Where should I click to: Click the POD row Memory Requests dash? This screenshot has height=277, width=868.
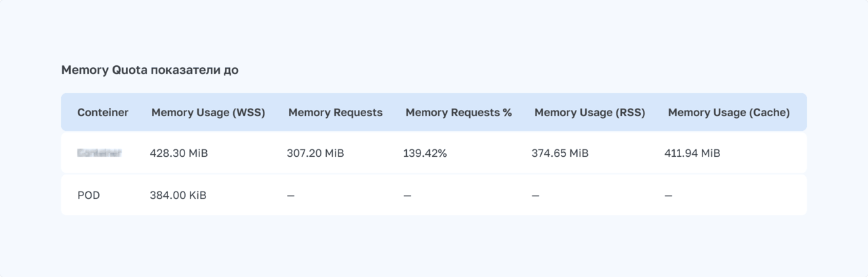click(x=291, y=196)
